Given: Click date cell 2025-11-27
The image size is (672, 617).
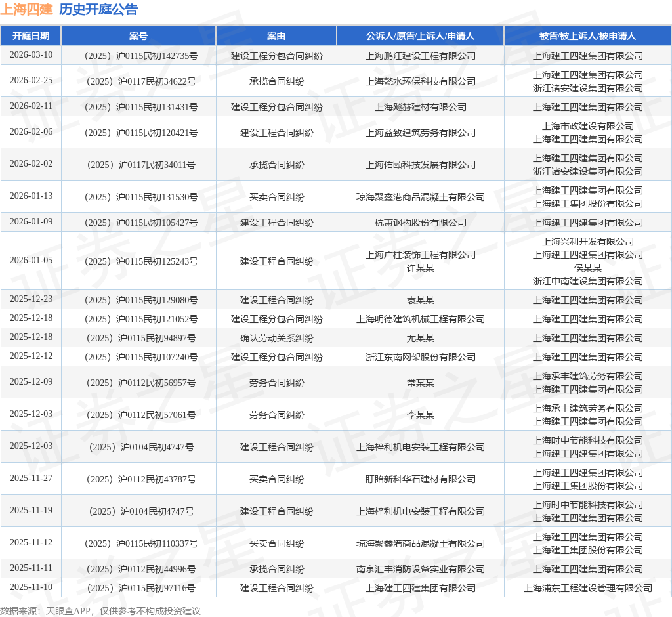Looking at the screenshot, I should [x=31, y=478].
